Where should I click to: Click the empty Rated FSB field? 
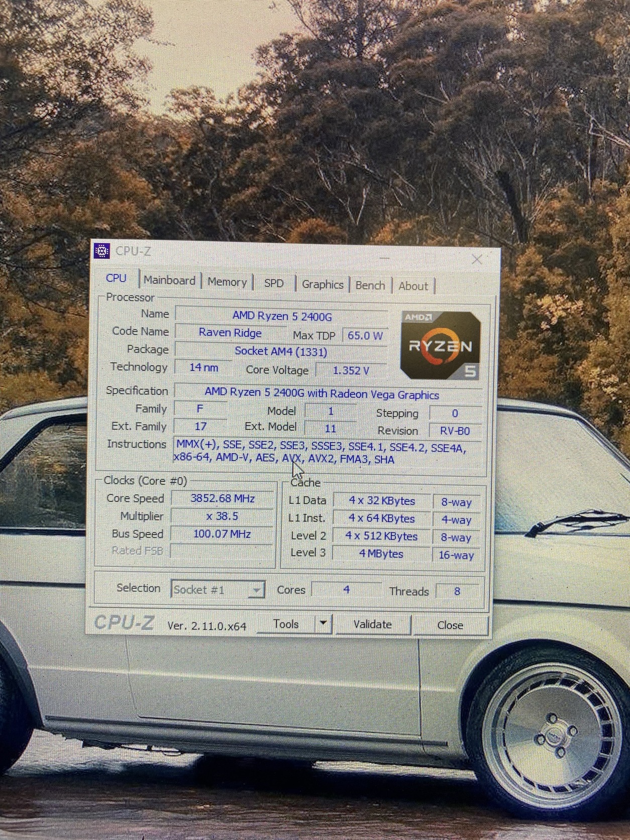[x=222, y=551]
